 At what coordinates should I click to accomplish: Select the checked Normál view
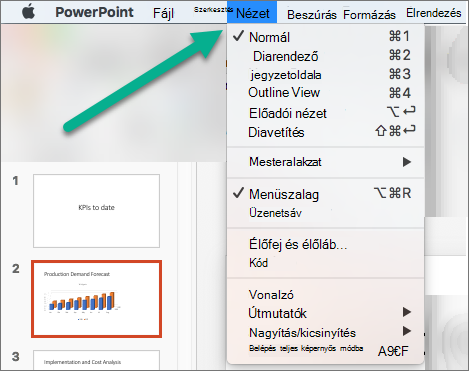pyautogui.click(x=325, y=37)
